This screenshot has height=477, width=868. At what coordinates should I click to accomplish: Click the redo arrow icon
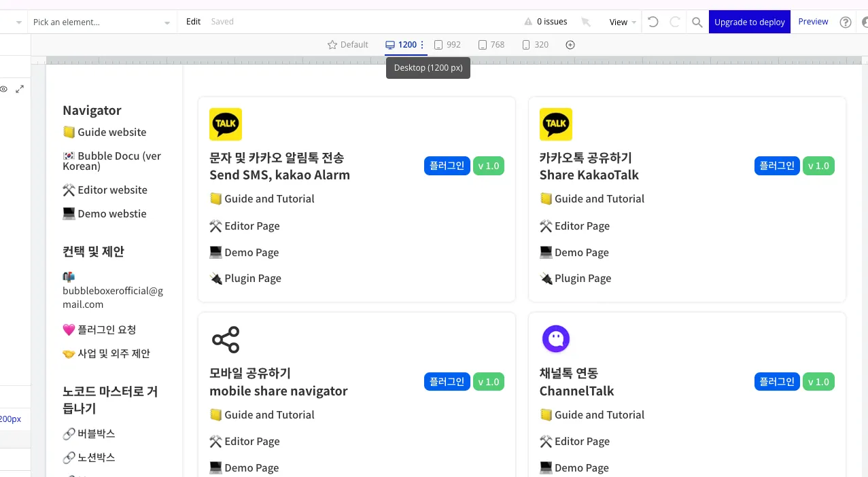pyautogui.click(x=675, y=22)
